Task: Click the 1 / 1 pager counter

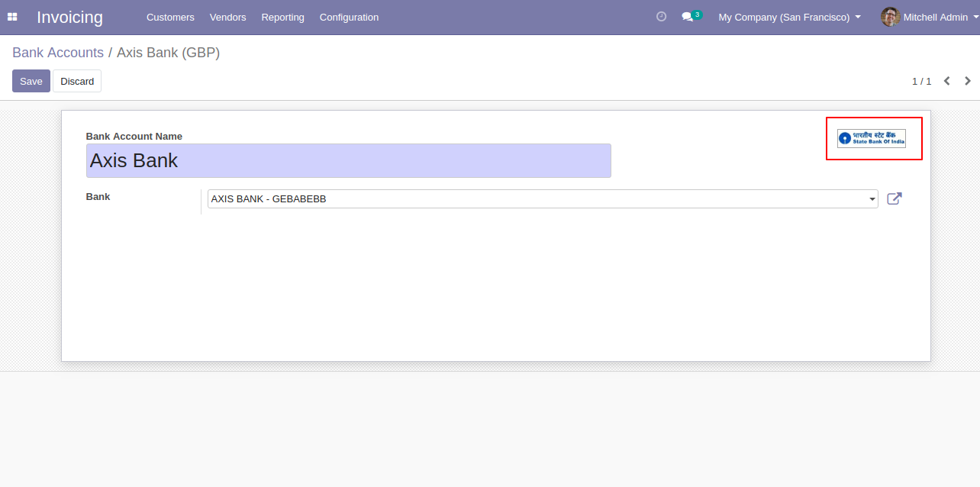Action: point(921,81)
